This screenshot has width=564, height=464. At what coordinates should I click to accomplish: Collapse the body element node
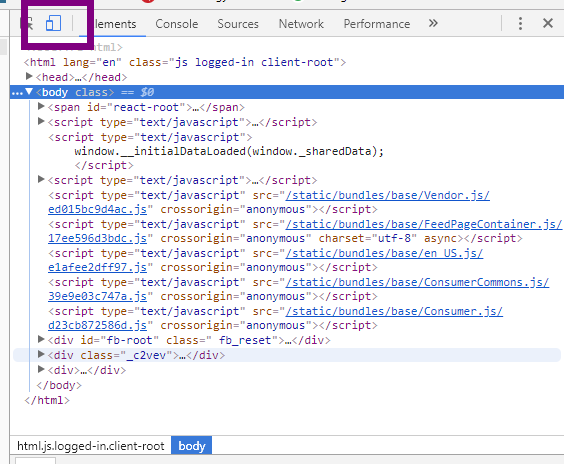29,92
